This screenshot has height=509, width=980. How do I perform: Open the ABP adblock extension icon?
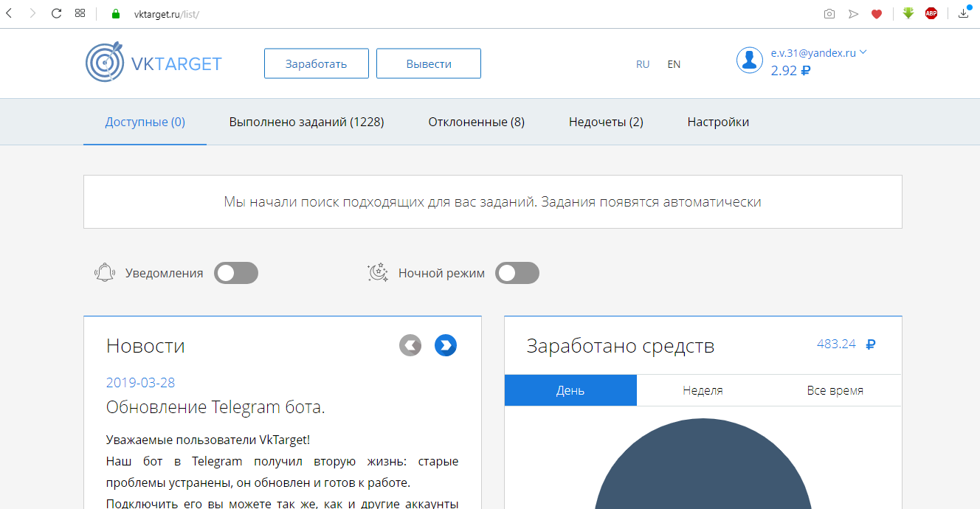coord(931,13)
